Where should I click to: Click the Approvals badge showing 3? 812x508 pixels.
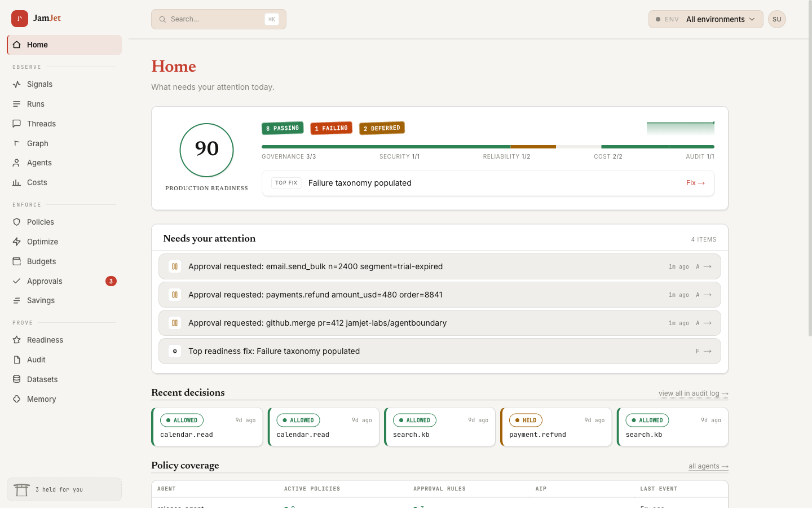coord(111,281)
